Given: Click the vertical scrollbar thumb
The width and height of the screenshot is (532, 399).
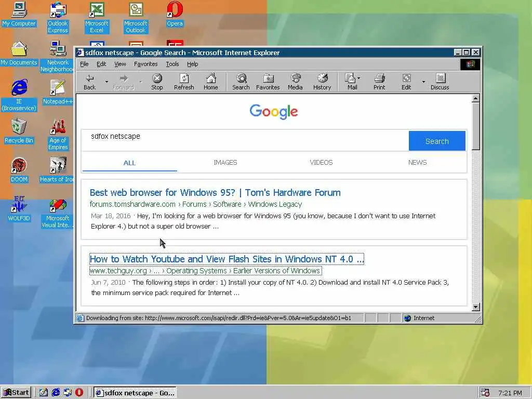Looking at the screenshot, I should tap(476, 126).
